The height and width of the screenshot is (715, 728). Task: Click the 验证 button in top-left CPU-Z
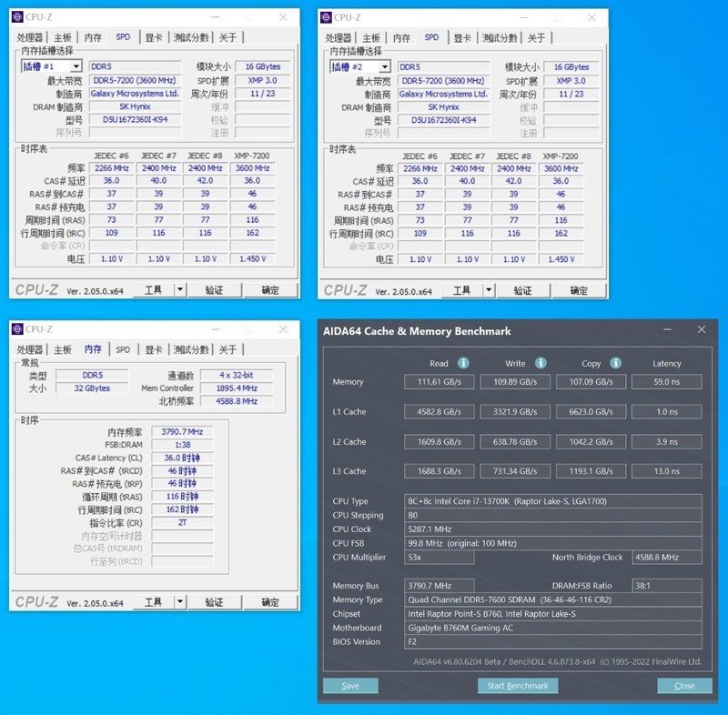[217, 290]
